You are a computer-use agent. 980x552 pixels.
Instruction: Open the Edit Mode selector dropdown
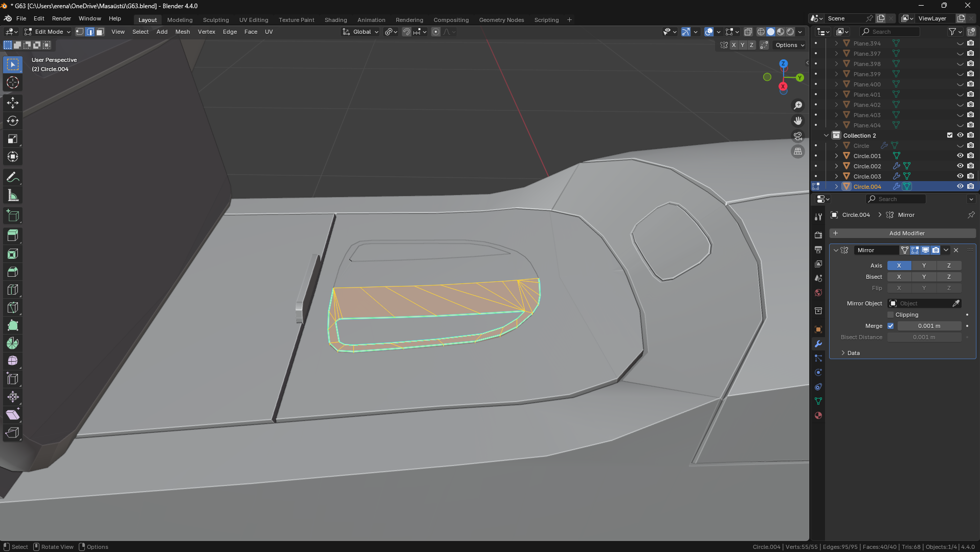[48, 32]
